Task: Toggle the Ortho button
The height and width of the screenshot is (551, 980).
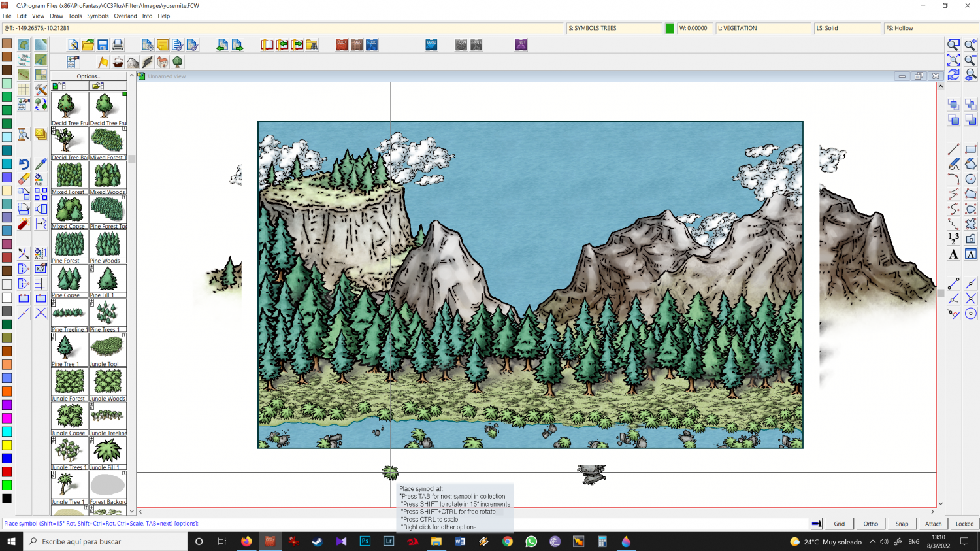Action: tap(870, 524)
